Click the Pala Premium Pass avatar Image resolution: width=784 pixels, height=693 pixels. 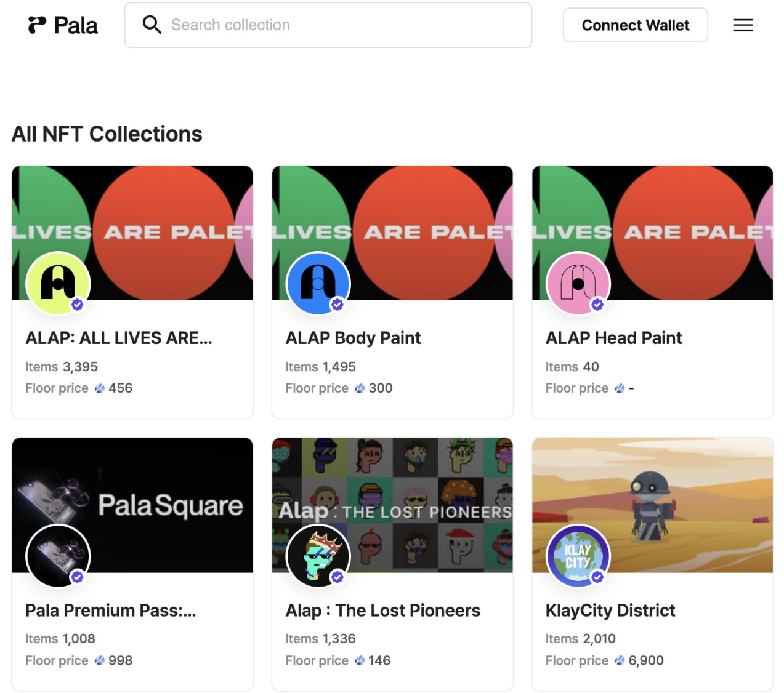click(58, 556)
